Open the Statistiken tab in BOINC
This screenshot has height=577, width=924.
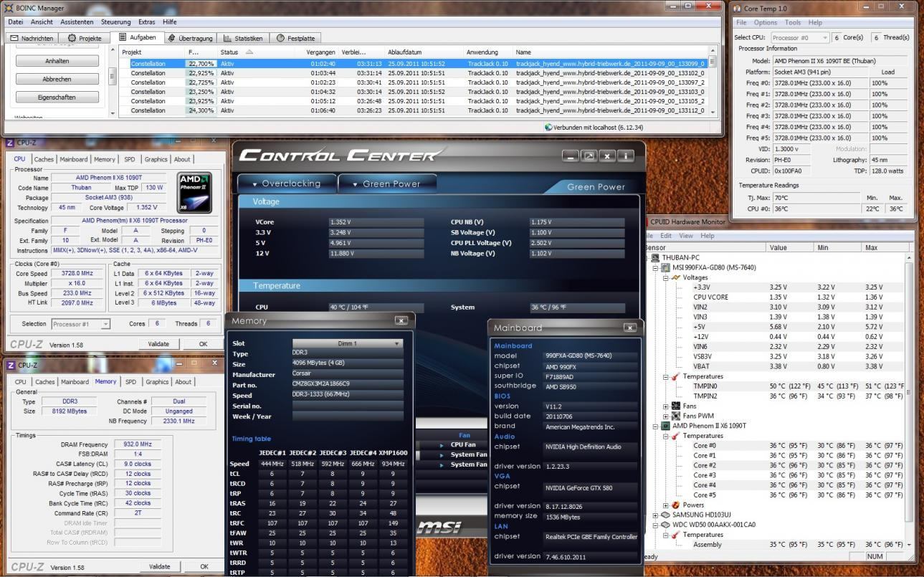click(243, 38)
